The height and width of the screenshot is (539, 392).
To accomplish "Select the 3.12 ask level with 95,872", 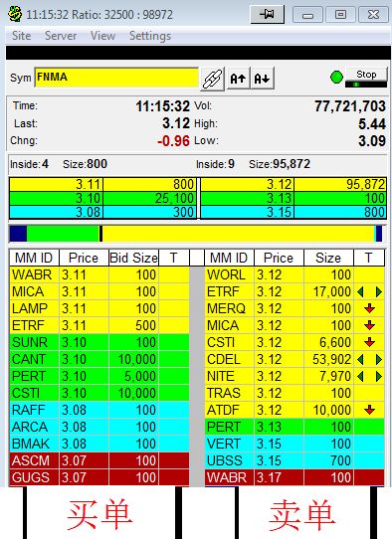I will pyautogui.click(x=294, y=185).
